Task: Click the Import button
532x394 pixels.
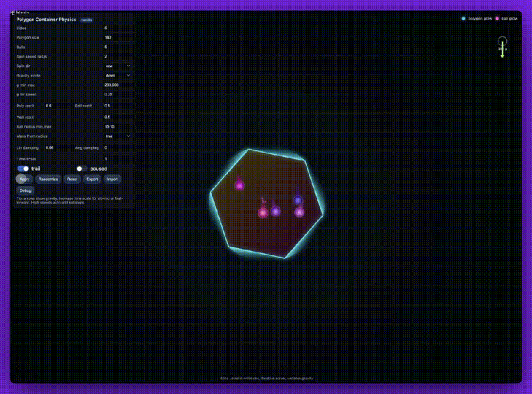Action: (x=112, y=179)
